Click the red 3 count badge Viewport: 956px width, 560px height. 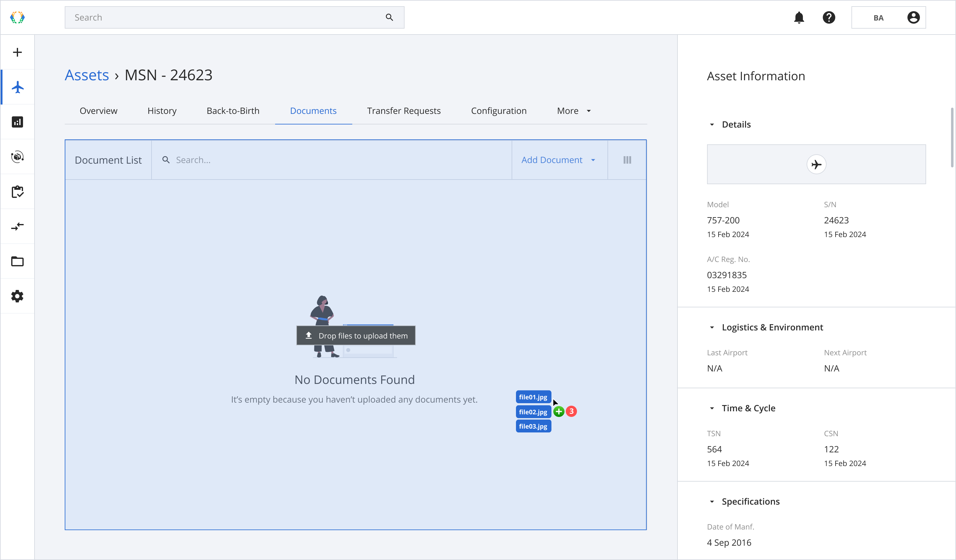click(571, 411)
